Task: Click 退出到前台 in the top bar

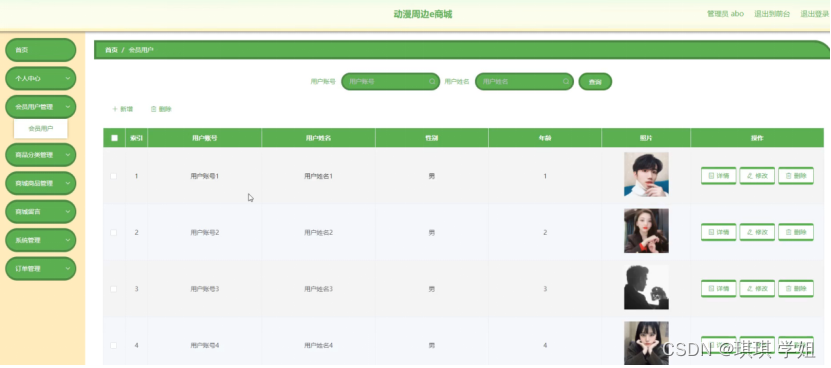Action: [x=772, y=14]
